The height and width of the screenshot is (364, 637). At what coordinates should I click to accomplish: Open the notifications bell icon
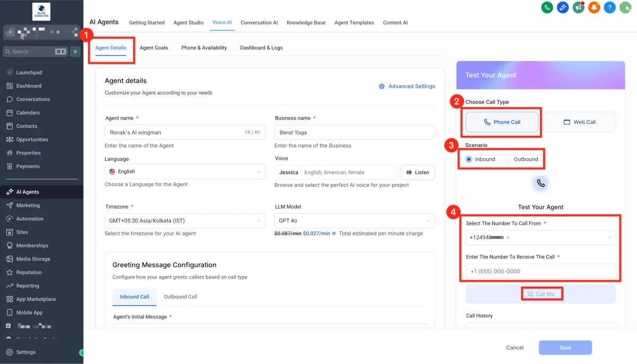pyautogui.click(x=594, y=7)
